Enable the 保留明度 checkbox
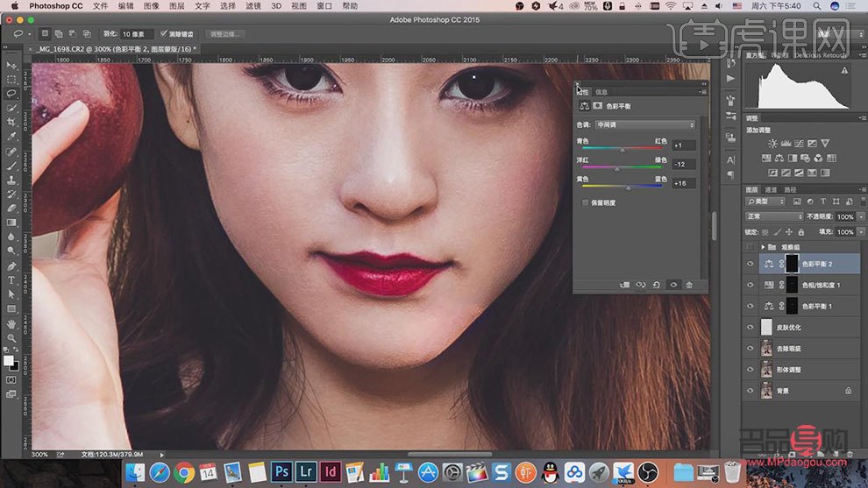This screenshot has width=868, height=488. [586, 202]
